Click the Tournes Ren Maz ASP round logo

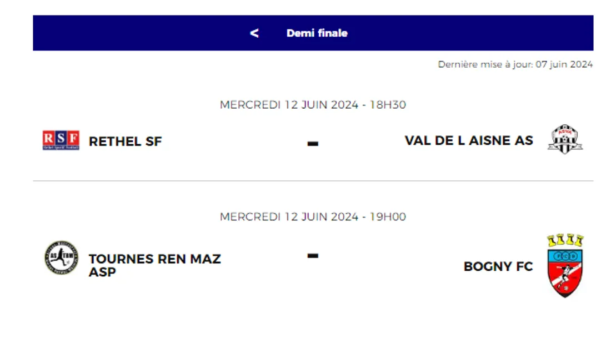(x=61, y=258)
